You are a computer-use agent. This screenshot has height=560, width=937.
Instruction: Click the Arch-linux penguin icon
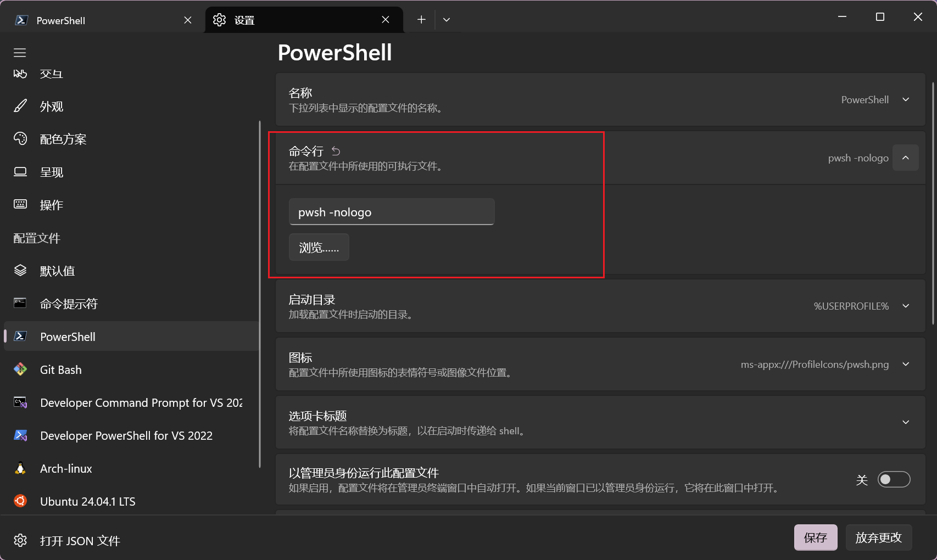coord(20,468)
